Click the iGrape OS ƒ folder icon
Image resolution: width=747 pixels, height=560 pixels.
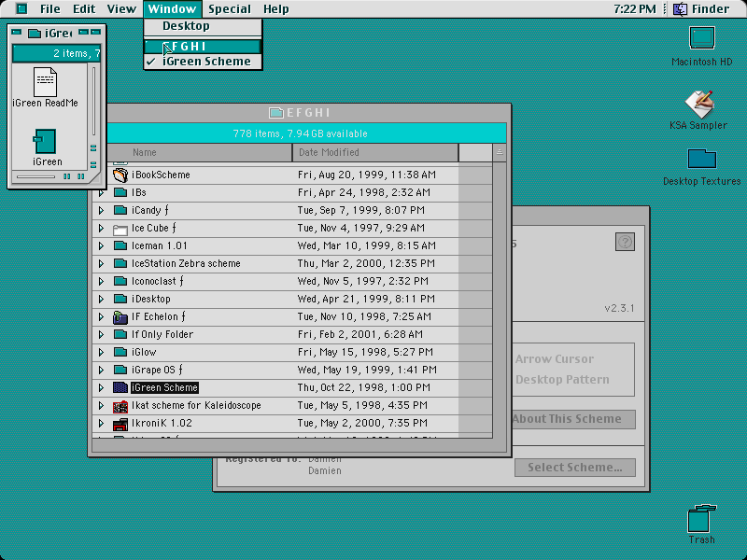(x=120, y=370)
